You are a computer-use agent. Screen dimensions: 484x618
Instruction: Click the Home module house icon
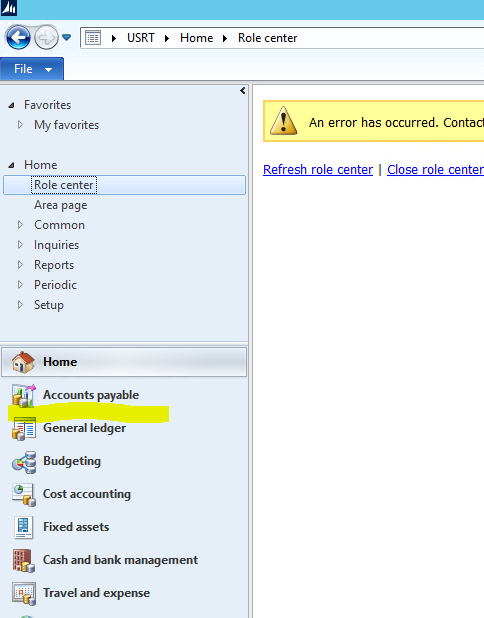23,362
